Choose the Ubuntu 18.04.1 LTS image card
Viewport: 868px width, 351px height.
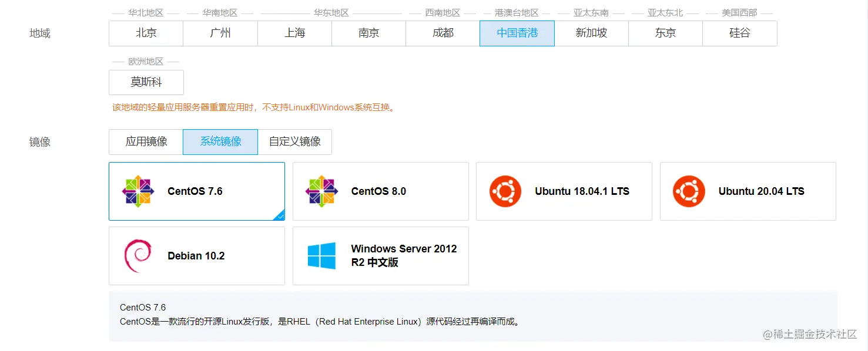tap(564, 191)
